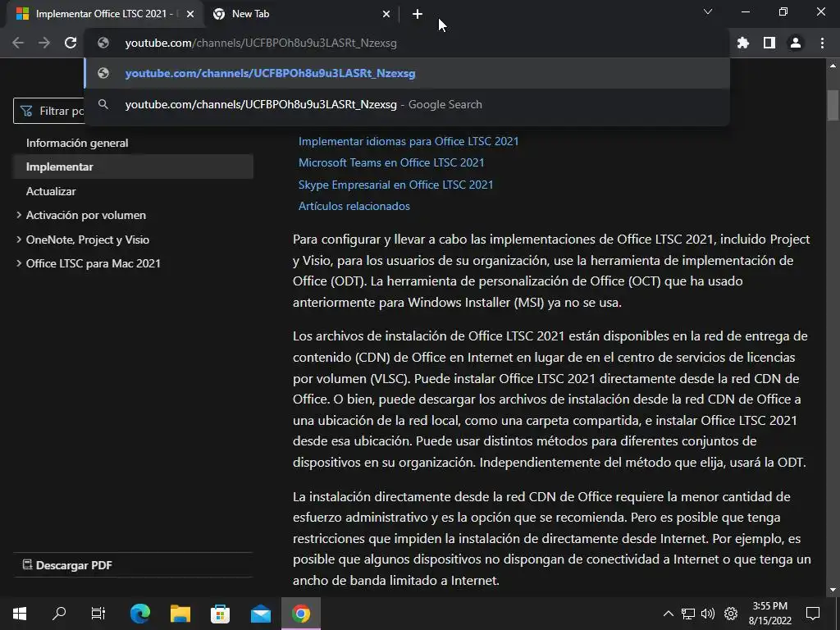
Task: Show hidden system tray icons
Action: [x=668, y=614]
